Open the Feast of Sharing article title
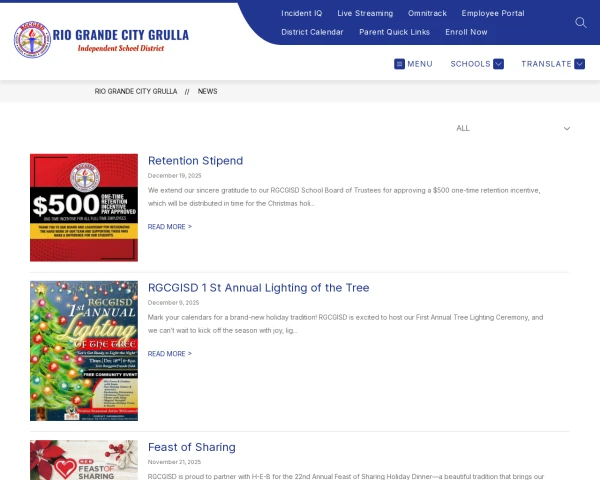 192,447
